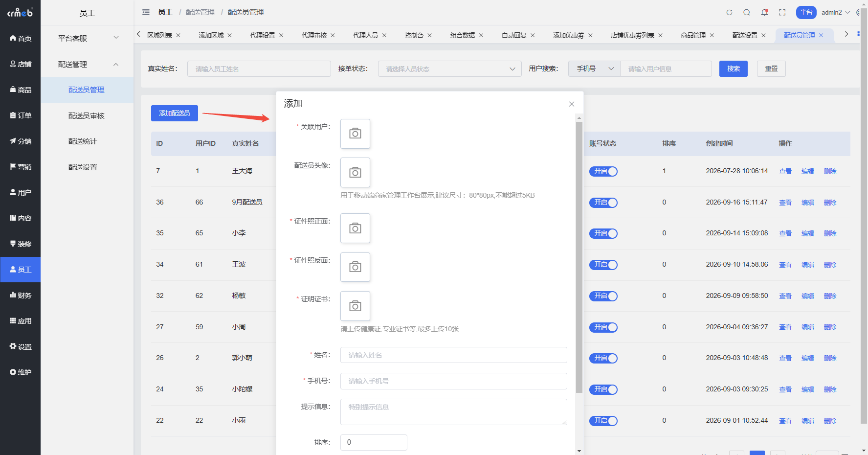Click the 添加 dialog vertical scrollbar

tap(579, 257)
